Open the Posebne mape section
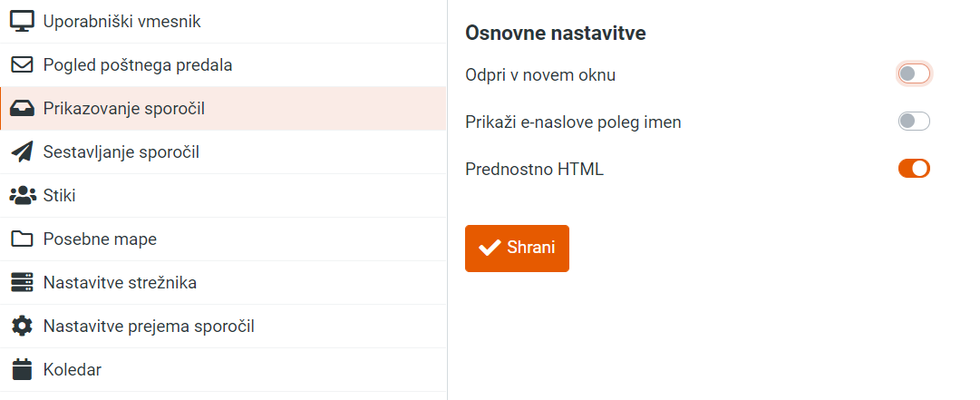This screenshot has width=980, height=400. click(223, 239)
